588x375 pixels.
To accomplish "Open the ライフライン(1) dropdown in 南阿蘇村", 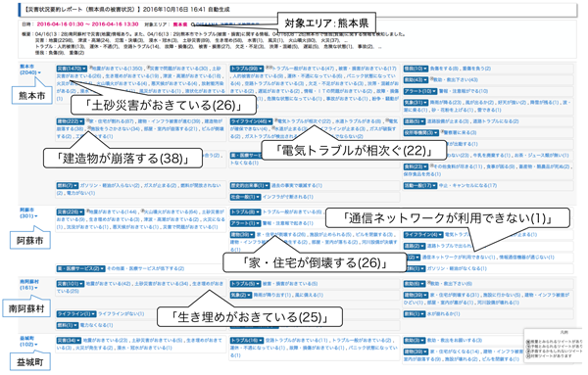I will pos(76,314).
